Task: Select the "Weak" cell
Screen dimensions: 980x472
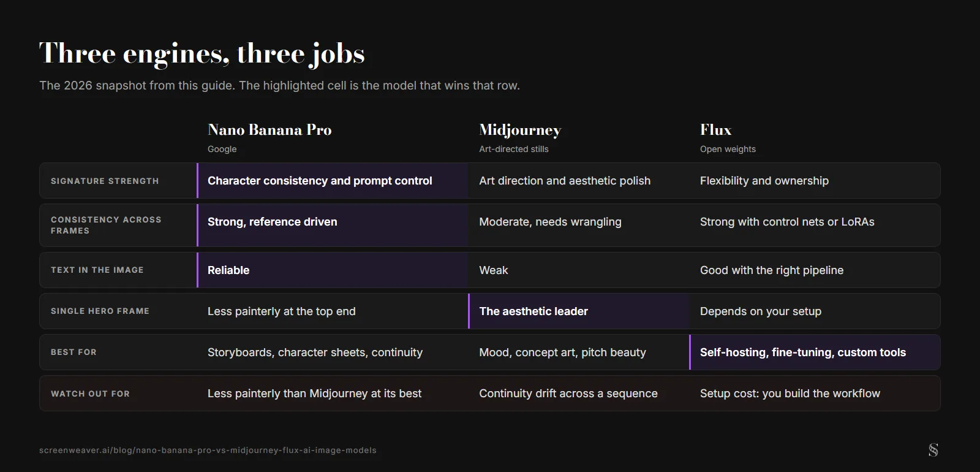Action: [579, 270]
